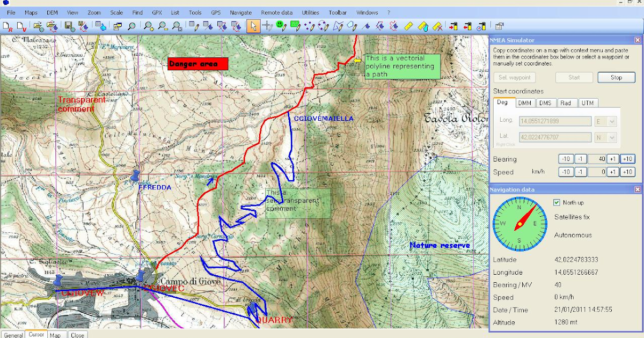Click the red Danger area label
This screenshot has width=644, height=338.
point(197,64)
